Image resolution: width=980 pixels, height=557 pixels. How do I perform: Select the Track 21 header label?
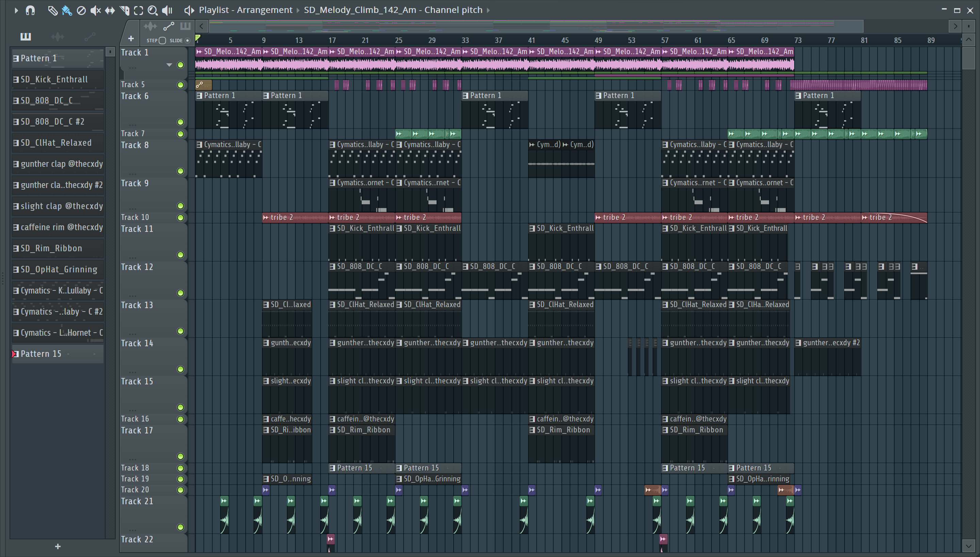[x=137, y=501]
